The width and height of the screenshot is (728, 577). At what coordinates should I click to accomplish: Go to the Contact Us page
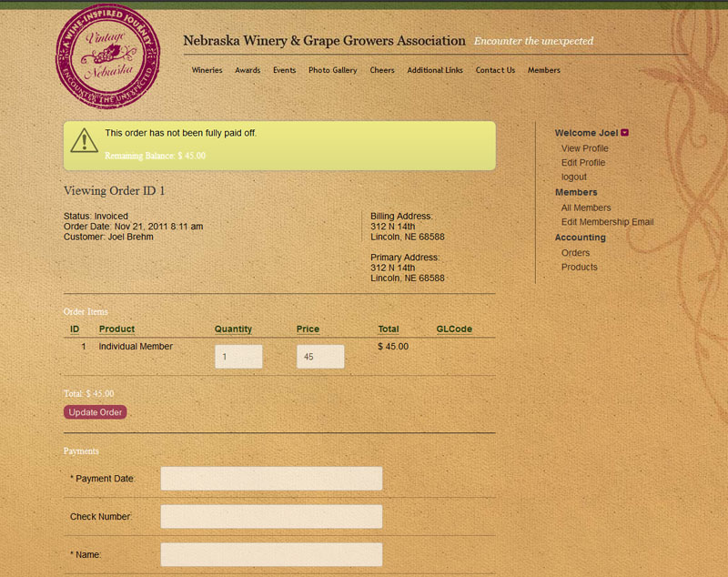[495, 70]
